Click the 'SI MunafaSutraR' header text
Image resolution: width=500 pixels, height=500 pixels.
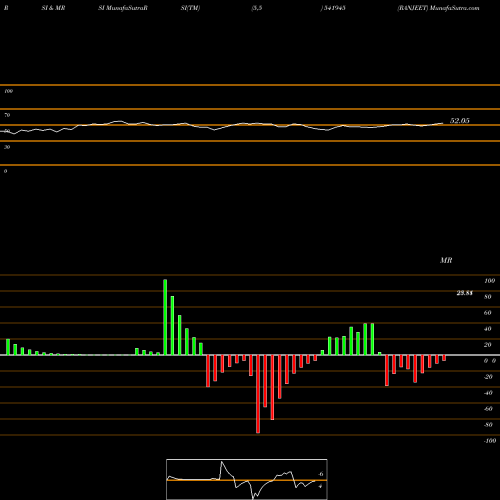coord(123,8)
